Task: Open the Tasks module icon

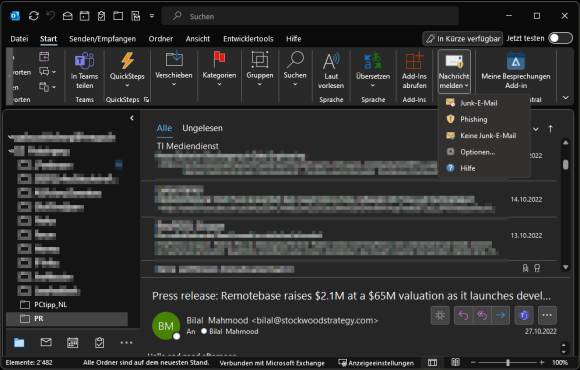Action: (x=100, y=343)
